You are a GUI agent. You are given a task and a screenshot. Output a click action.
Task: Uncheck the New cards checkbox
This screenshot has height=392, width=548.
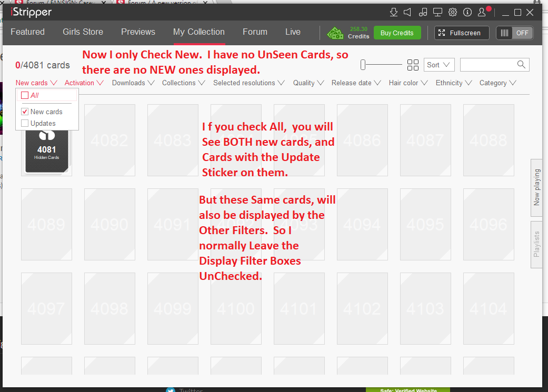pyautogui.click(x=25, y=112)
